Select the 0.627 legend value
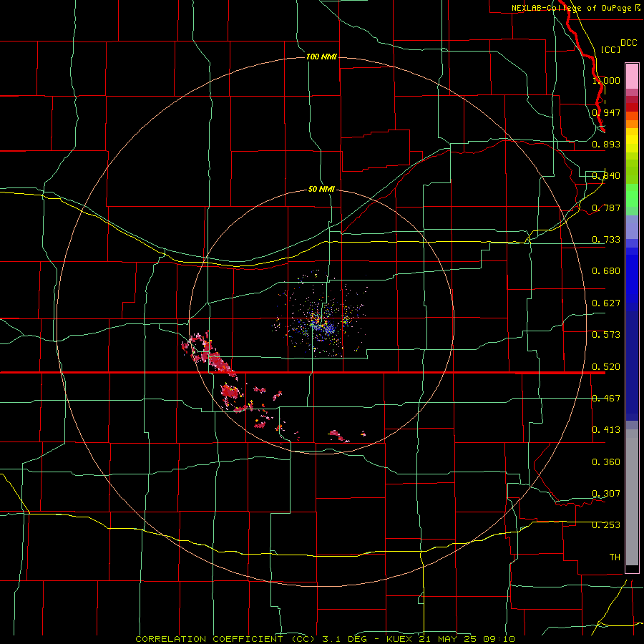This screenshot has width=644, height=644. 606,303
